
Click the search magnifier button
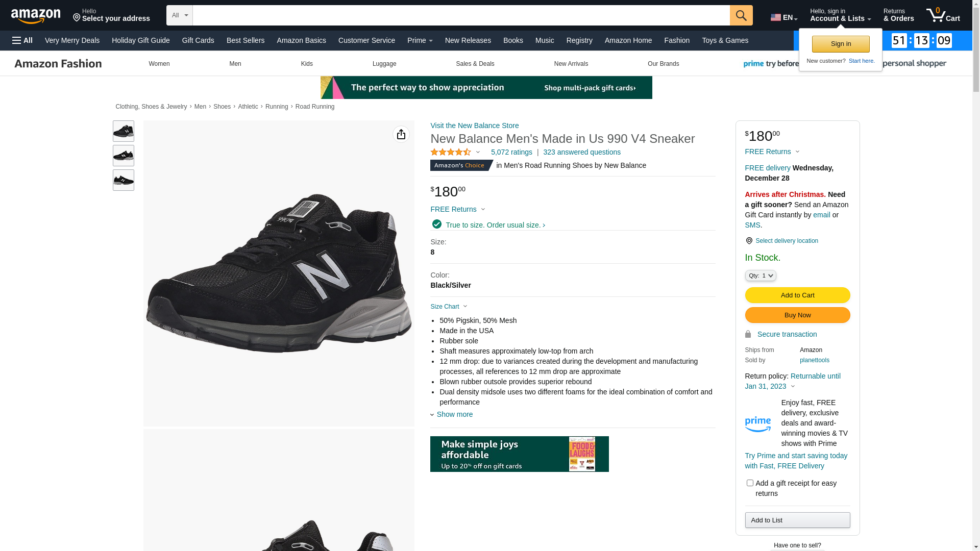tap(741, 15)
